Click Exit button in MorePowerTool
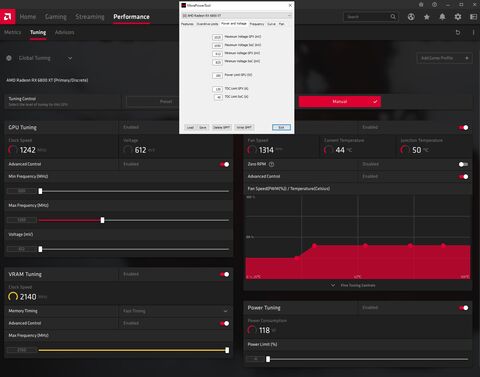Screen dimensions: 480x377 [x=281, y=127]
